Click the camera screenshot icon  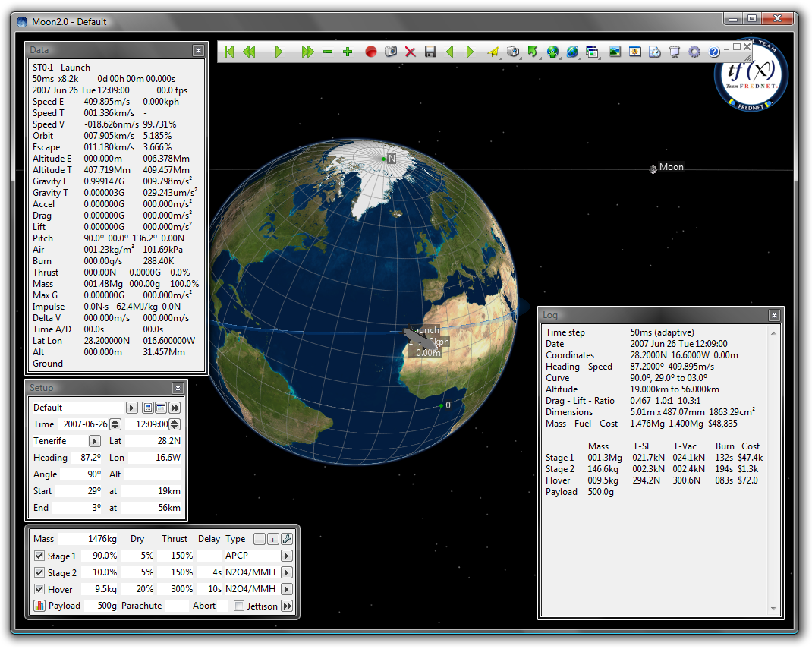(x=391, y=52)
